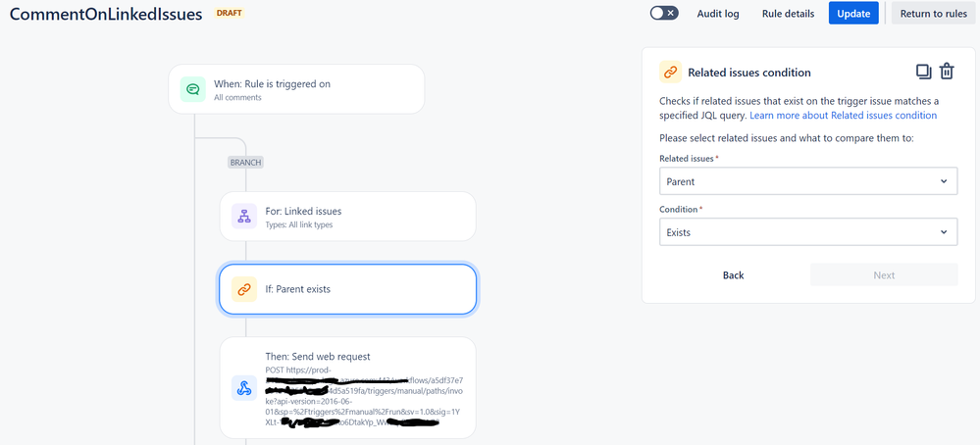Toggle the rule enabled switch

tap(664, 13)
